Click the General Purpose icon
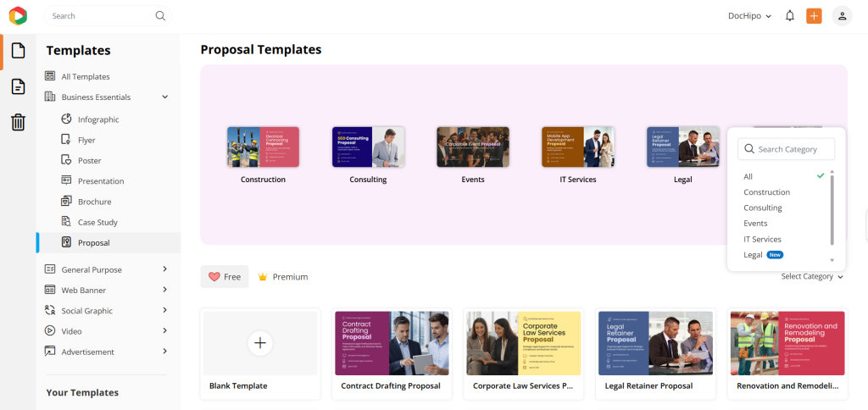Image resolution: width=868 pixels, height=410 pixels. (50, 269)
